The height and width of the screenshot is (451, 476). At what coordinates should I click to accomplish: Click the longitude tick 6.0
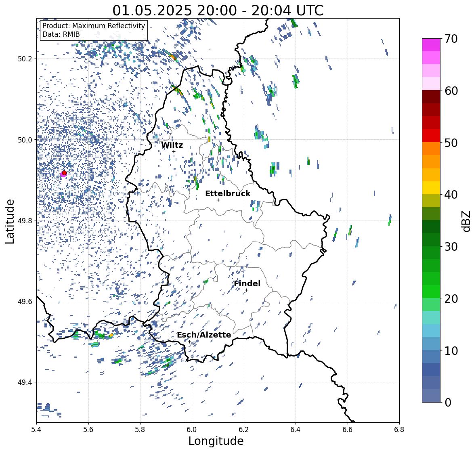(192, 429)
